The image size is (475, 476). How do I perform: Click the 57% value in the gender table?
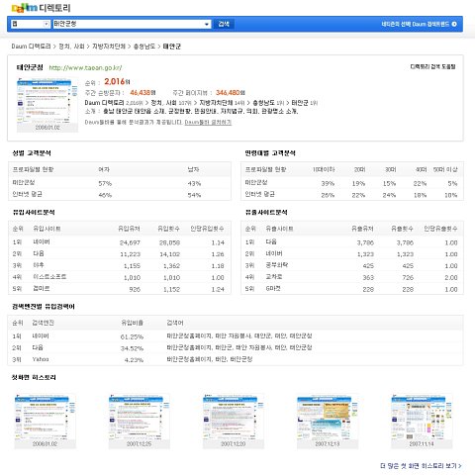click(105, 183)
